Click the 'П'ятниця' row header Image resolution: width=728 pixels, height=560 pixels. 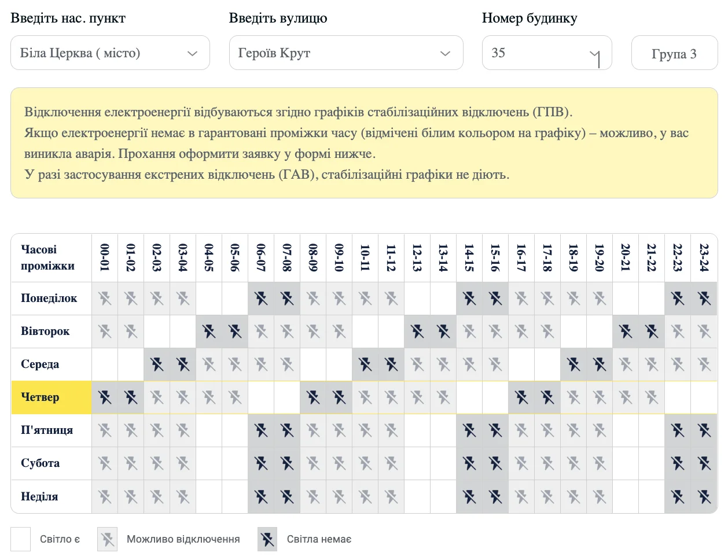coord(52,430)
